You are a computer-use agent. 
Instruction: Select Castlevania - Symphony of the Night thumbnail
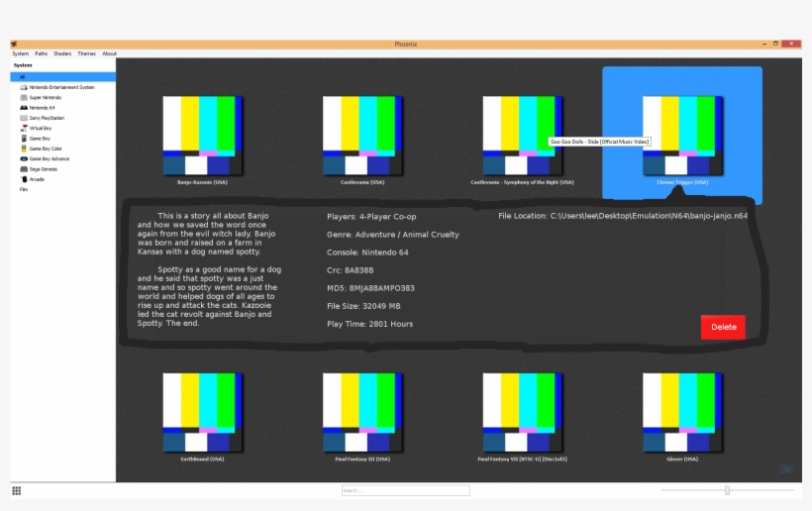[x=523, y=136]
